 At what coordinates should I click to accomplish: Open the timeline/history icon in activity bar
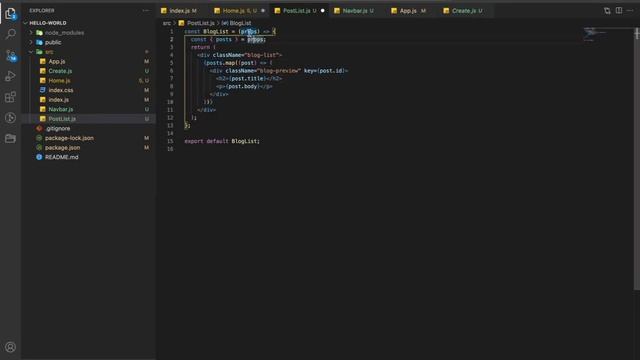11,118
